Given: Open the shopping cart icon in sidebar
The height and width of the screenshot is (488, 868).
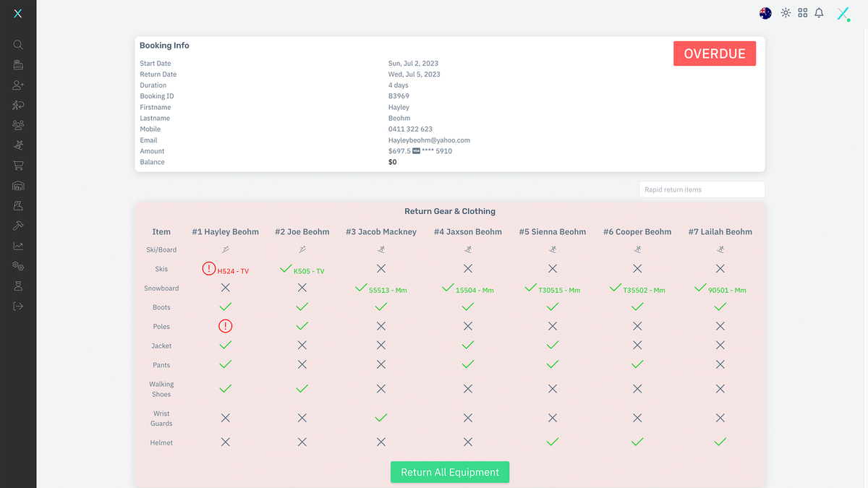Looking at the screenshot, I should tap(18, 166).
